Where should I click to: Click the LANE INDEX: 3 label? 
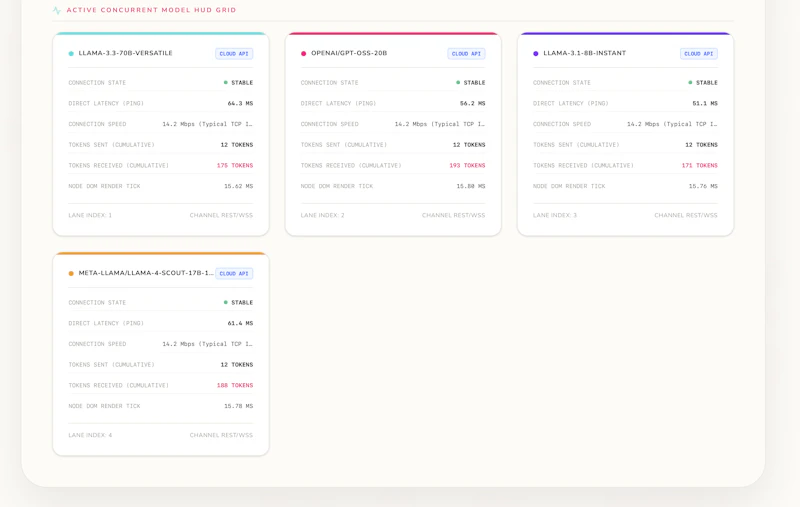555,215
